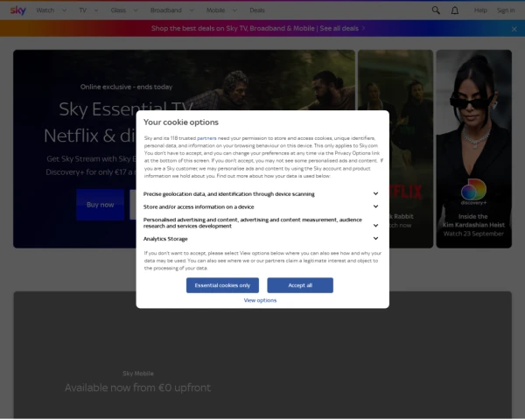The width and height of the screenshot is (525, 420).
Task: Click the Sky Essential TV hero heading
Action: [125, 109]
